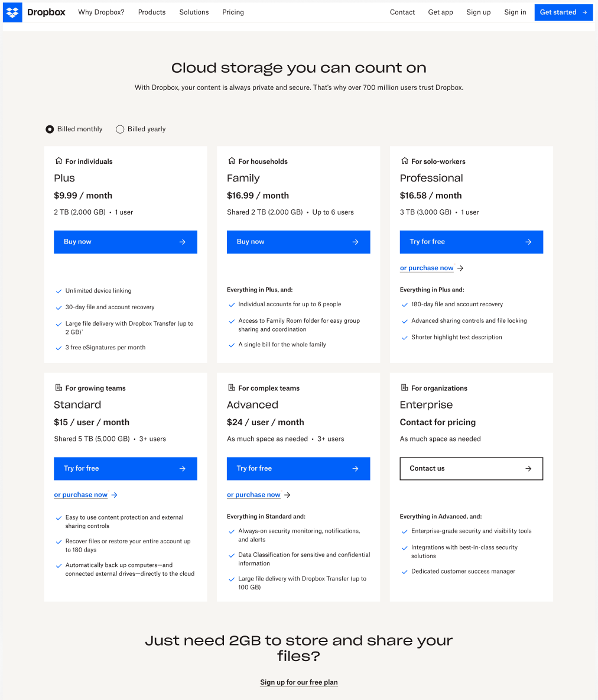Click Try for free for Standard plan
This screenshot has height=700, width=598.
coord(125,469)
